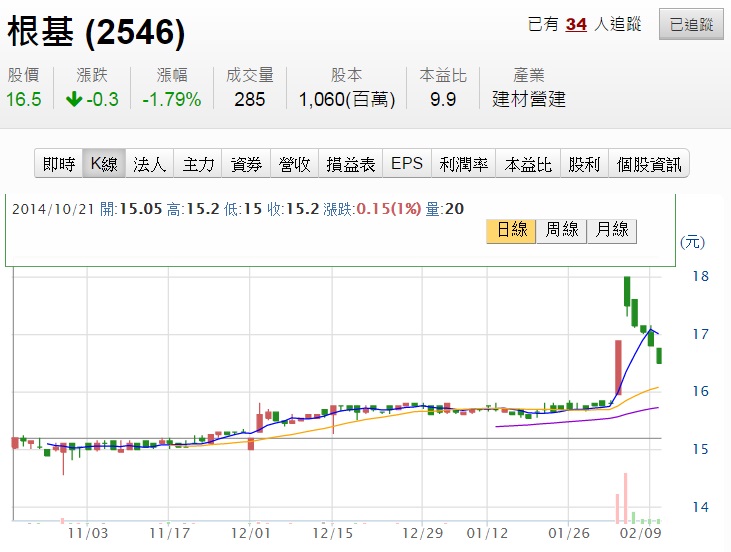Image resolution: width=731 pixels, height=552 pixels.
Task: Click the 根基 (2546) stock title
Action: point(96,31)
